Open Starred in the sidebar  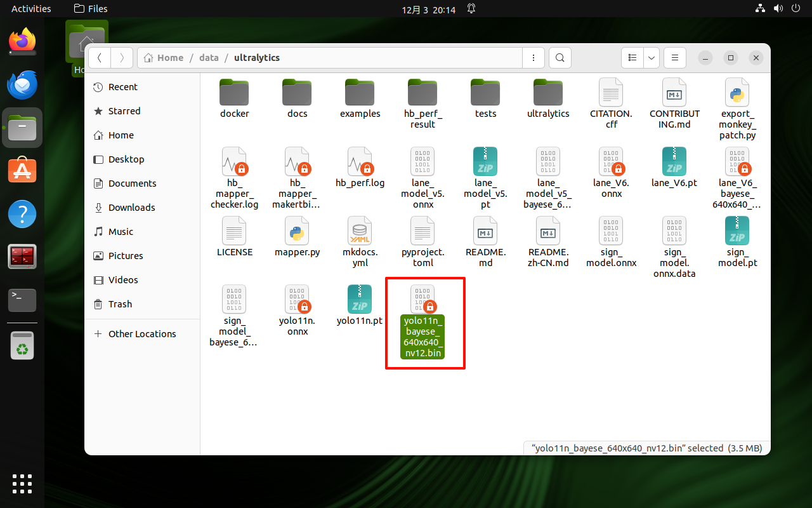(142, 111)
